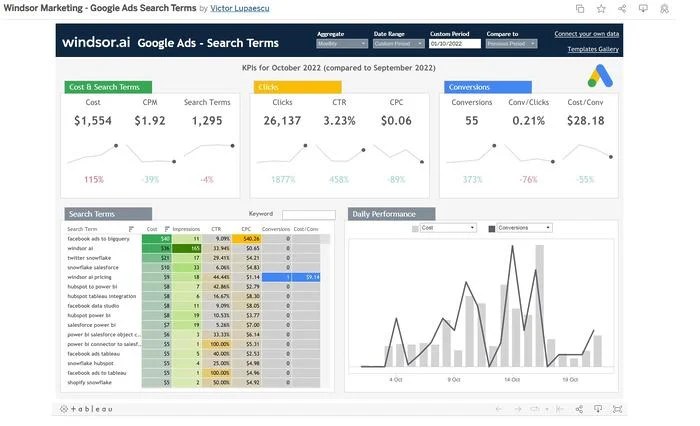The width and height of the screenshot is (700, 426).
Task: Click the Cost KPI sparkline end dot
Action: coord(116,146)
